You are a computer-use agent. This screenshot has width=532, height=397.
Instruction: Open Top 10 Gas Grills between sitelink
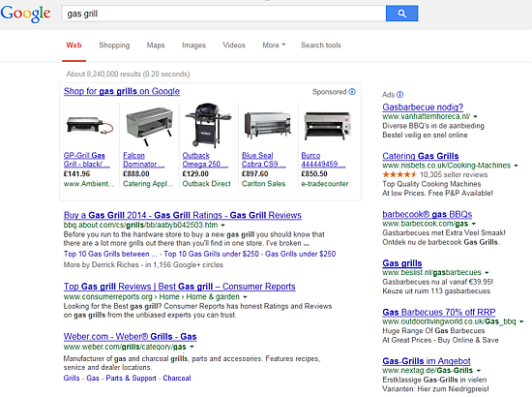coord(110,254)
